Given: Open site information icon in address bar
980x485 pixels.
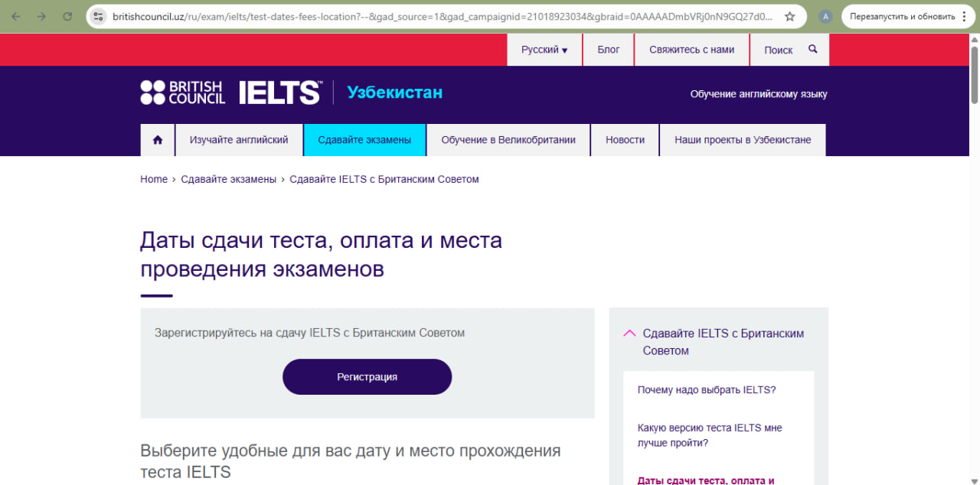Looking at the screenshot, I should 98,16.
